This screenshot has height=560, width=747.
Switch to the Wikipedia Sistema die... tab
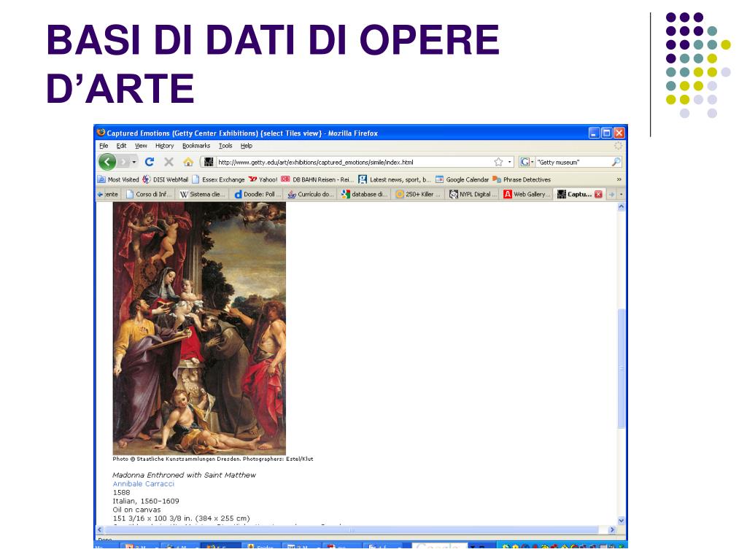(203, 194)
